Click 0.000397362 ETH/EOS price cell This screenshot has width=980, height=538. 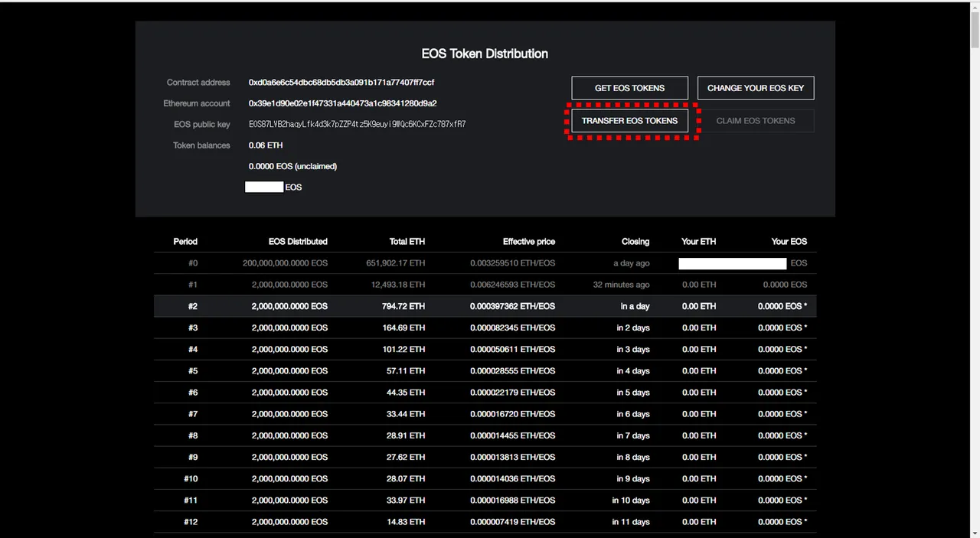[x=513, y=306]
